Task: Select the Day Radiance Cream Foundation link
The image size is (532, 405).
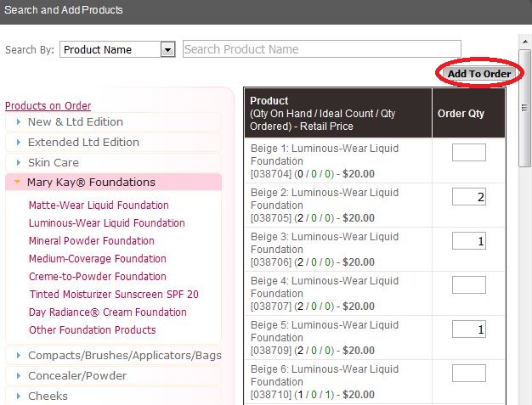Action: 108,312
